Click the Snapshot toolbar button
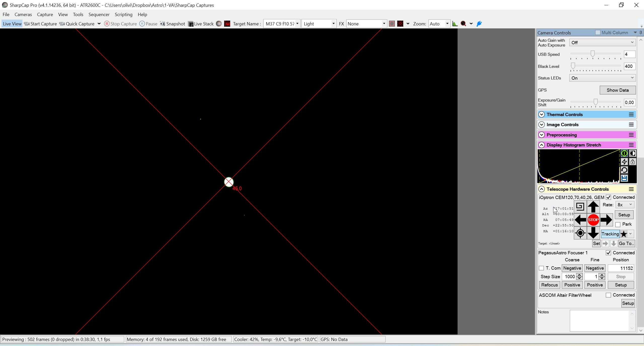The height and width of the screenshot is (346, 644). coord(173,24)
